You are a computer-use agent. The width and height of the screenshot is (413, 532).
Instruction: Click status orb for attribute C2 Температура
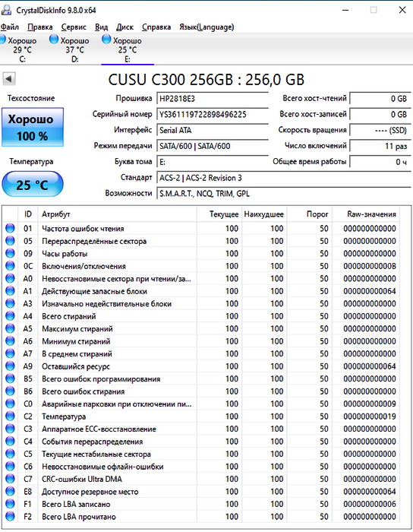point(10,416)
